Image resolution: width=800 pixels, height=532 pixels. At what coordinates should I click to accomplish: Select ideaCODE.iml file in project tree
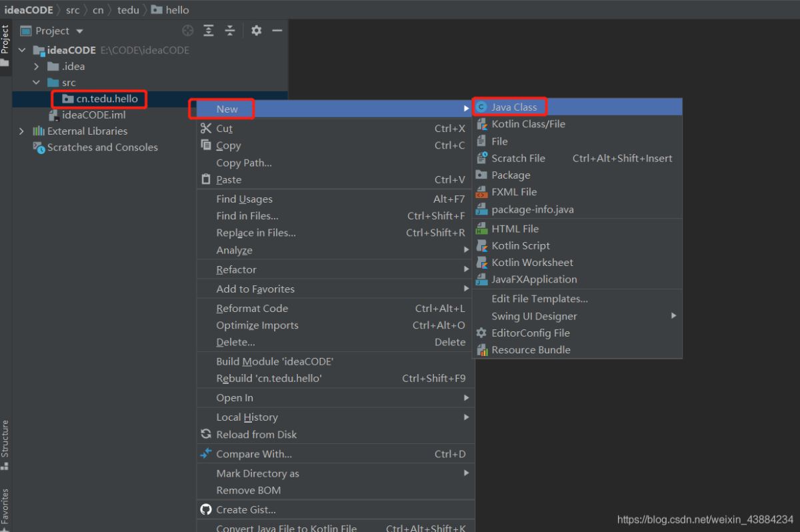(x=93, y=115)
